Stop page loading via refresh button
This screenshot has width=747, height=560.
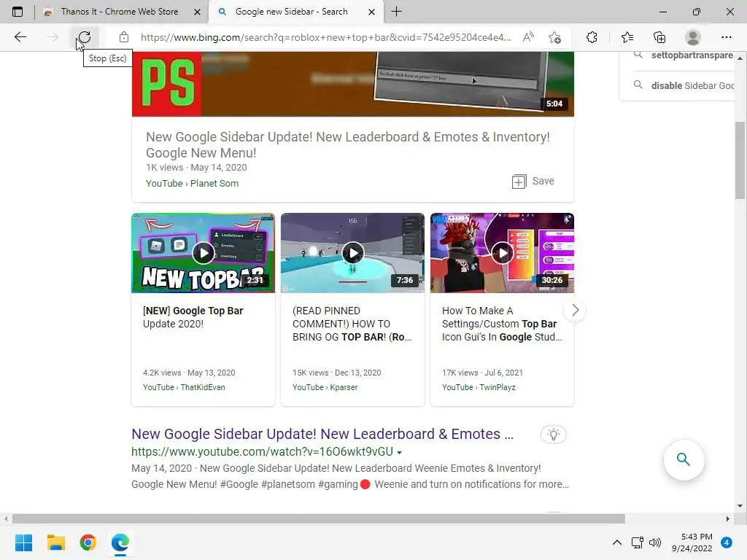coord(85,37)
